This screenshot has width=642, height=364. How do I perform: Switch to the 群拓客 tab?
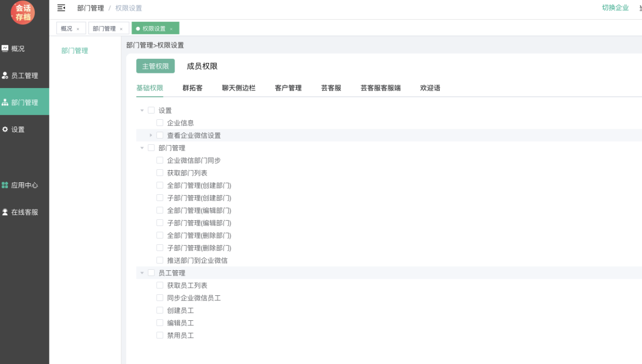tap(192, 88)
